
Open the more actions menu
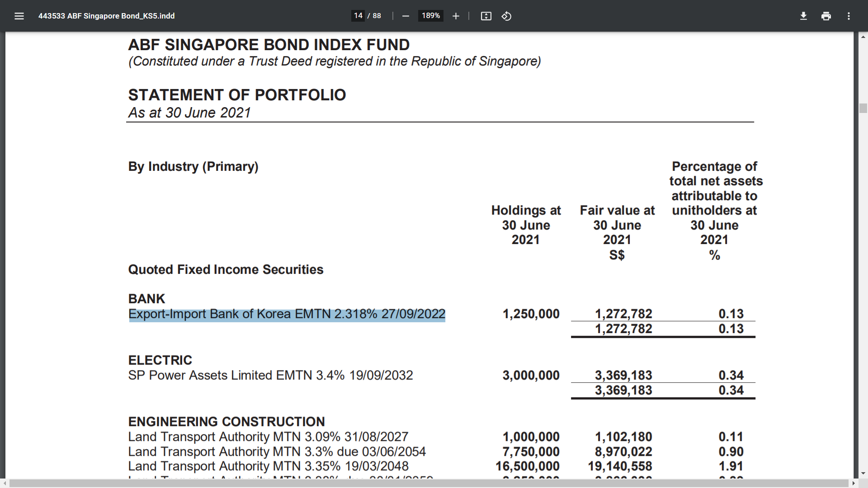[x=849, y=16]
